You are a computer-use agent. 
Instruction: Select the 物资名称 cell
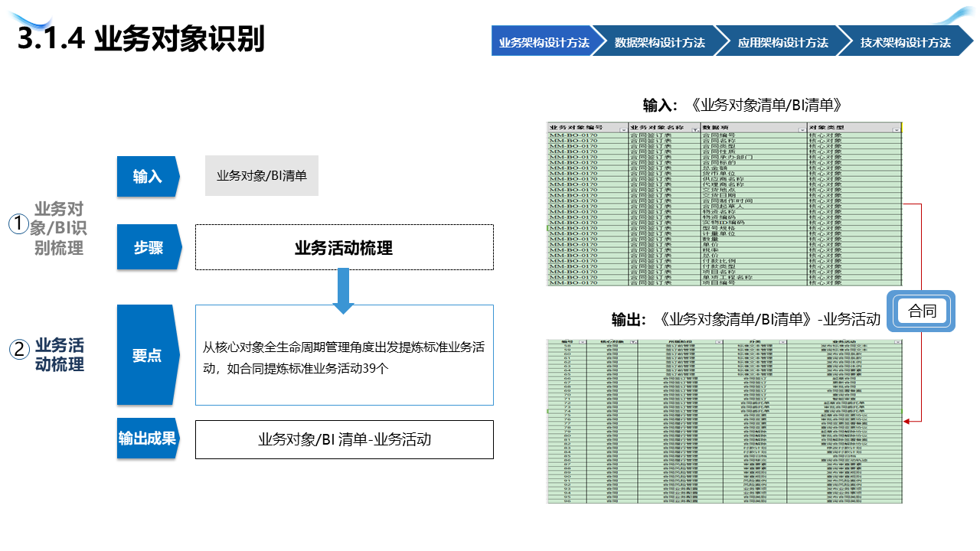click(x=754, y=211)
